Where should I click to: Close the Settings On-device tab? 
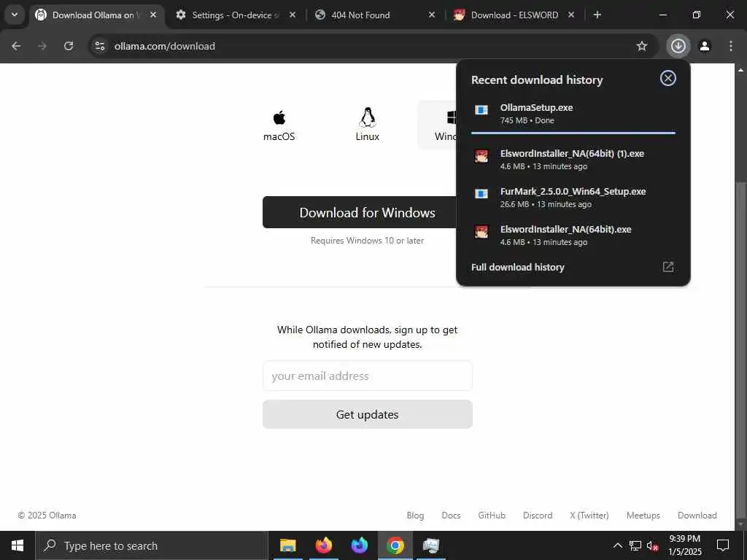click(x=293, y=15)
